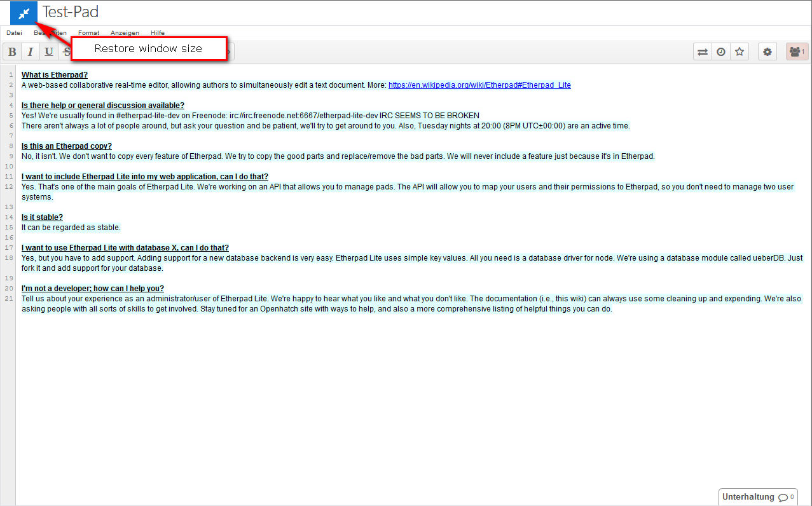This screenshot has height=506, width=812.
Task: Click line number 1 in the gutter
Action: [x=11, y=75]
